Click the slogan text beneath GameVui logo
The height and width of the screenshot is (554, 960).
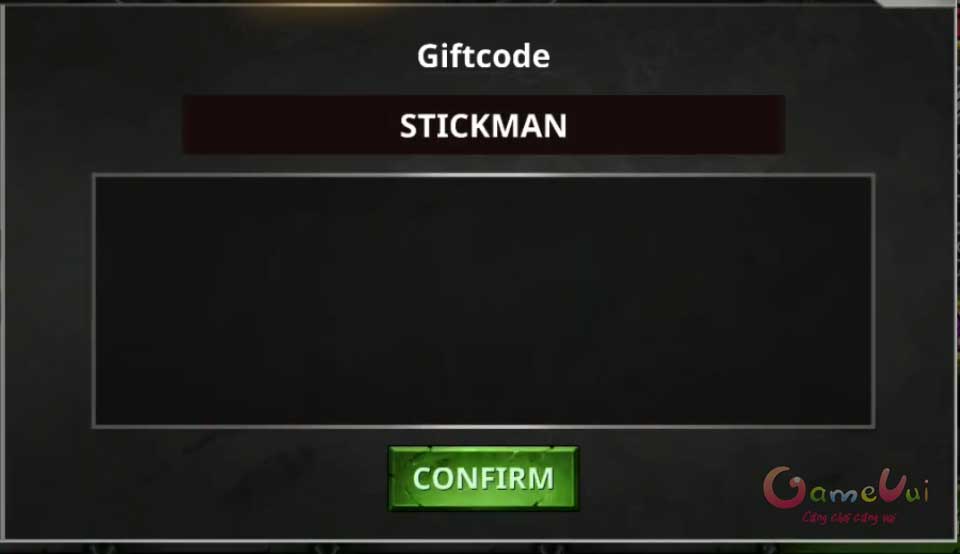pyautogui.click(x=848, y=517)
